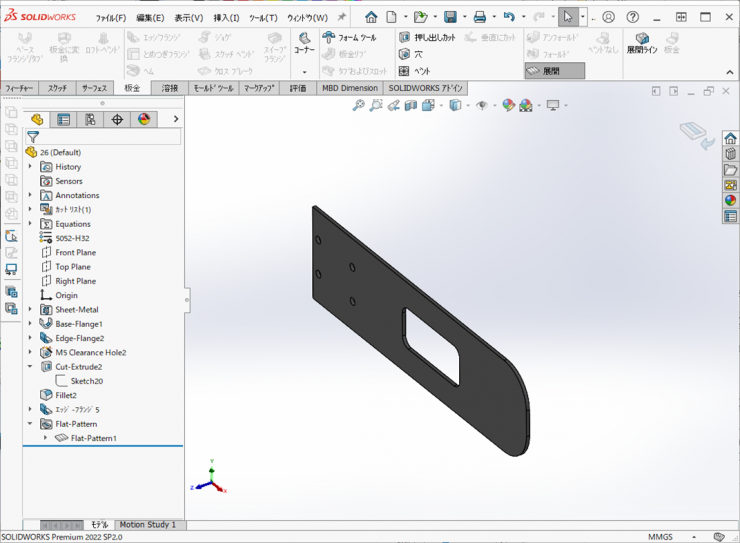
Task: Switch to the 溶接 ribbon tab
Action: 170,88
